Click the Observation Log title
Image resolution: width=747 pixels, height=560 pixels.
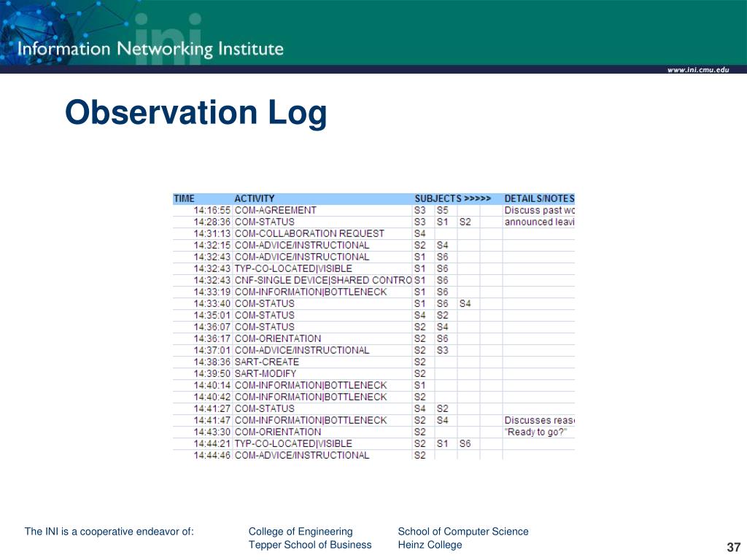click(x=196, y=112)
